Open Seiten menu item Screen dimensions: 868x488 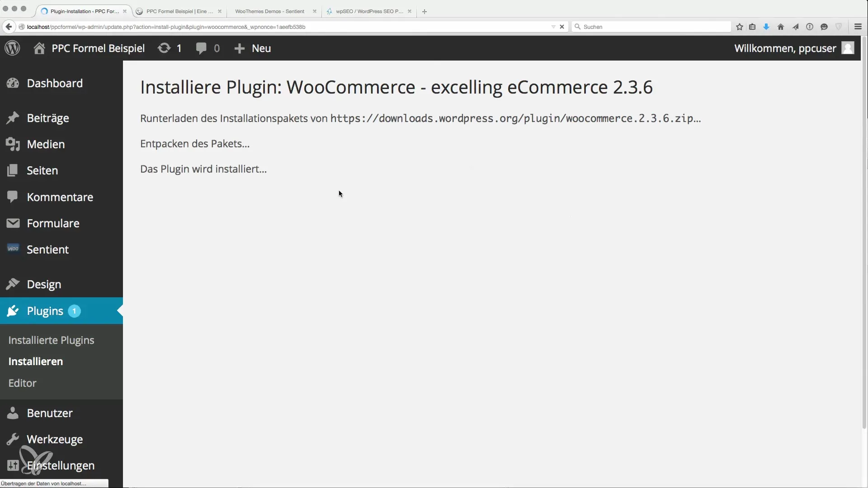pyautogui.click(x=61, y=170)
